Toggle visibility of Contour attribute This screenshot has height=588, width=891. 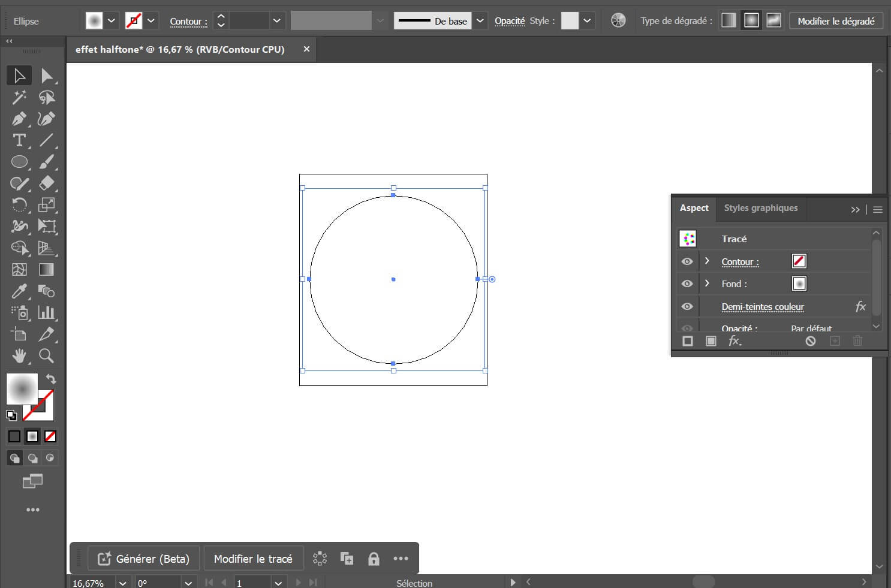click(x=687, y=261)
